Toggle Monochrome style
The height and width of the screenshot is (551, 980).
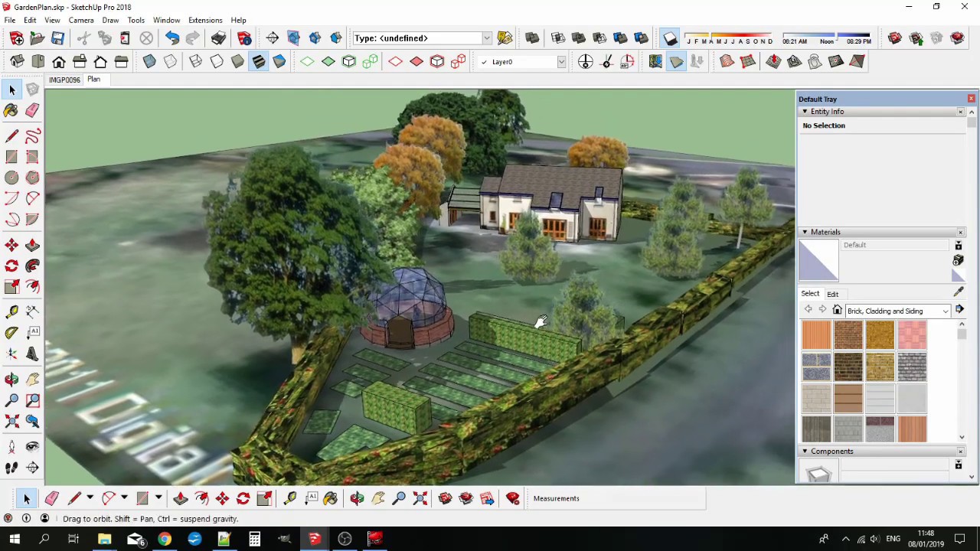[279, 62]
